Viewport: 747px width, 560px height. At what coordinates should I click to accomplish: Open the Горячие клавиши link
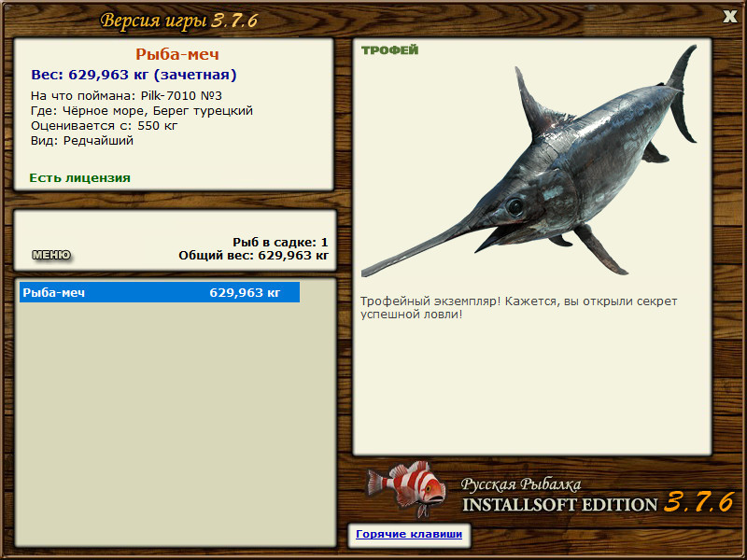409,534
